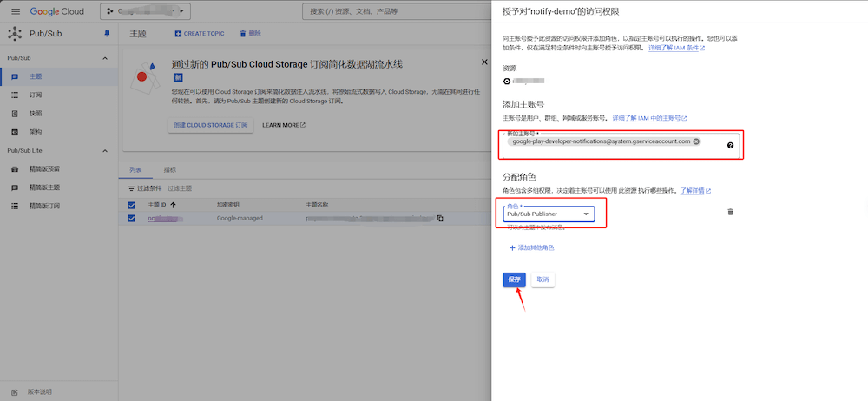Screen dimensions: 868x401
Task: Click the help question mark icon
Action: tap(730, 145)
